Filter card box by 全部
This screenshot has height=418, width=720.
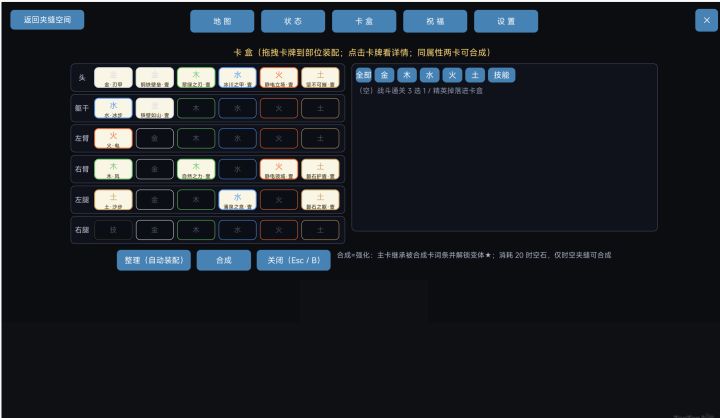pos(363,75)
